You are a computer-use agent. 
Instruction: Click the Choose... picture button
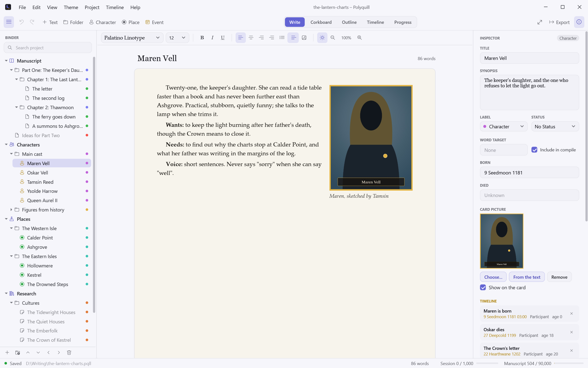click(493, 277)
